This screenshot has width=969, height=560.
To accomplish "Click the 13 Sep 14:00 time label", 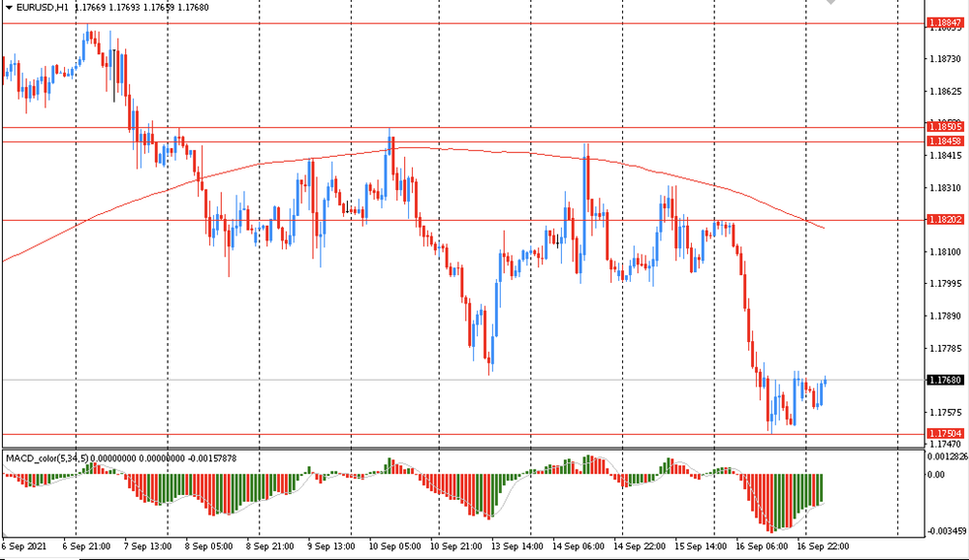I will click(517, 546).
